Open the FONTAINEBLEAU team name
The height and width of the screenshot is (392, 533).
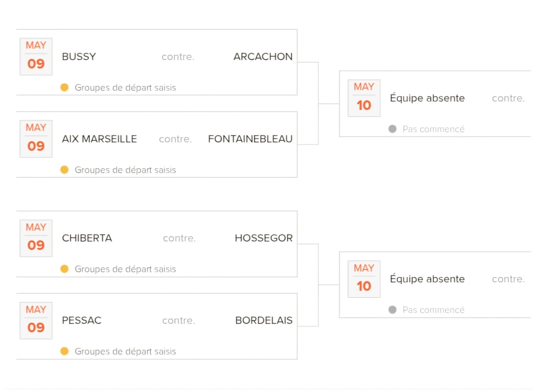click(x=250, y=139)
